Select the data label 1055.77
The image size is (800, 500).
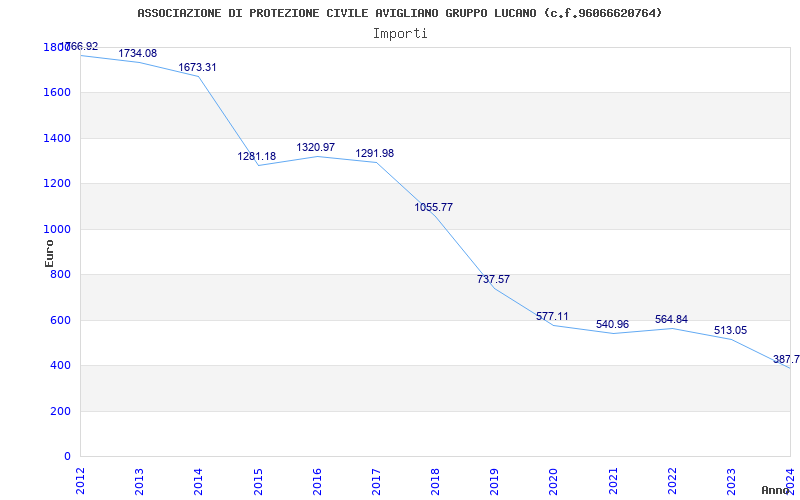pos(433,208)
